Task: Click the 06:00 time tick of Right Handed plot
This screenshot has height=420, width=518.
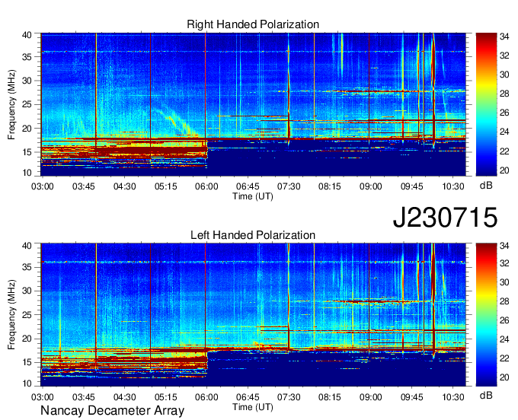Action: (206, 186)
